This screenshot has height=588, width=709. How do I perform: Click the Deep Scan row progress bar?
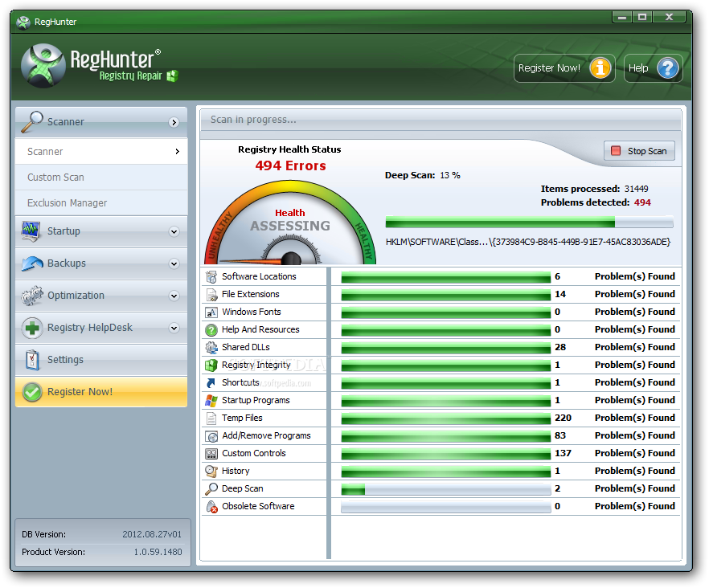tap(446, 489)
